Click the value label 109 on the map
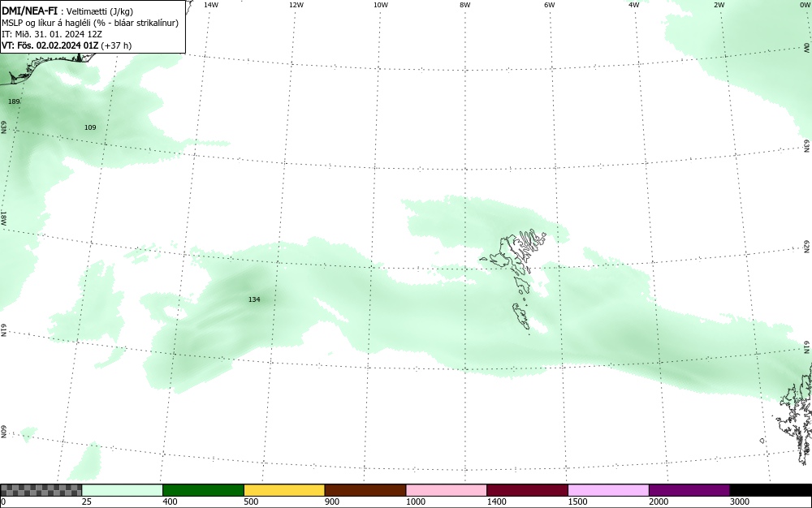 tap(90, 127)
